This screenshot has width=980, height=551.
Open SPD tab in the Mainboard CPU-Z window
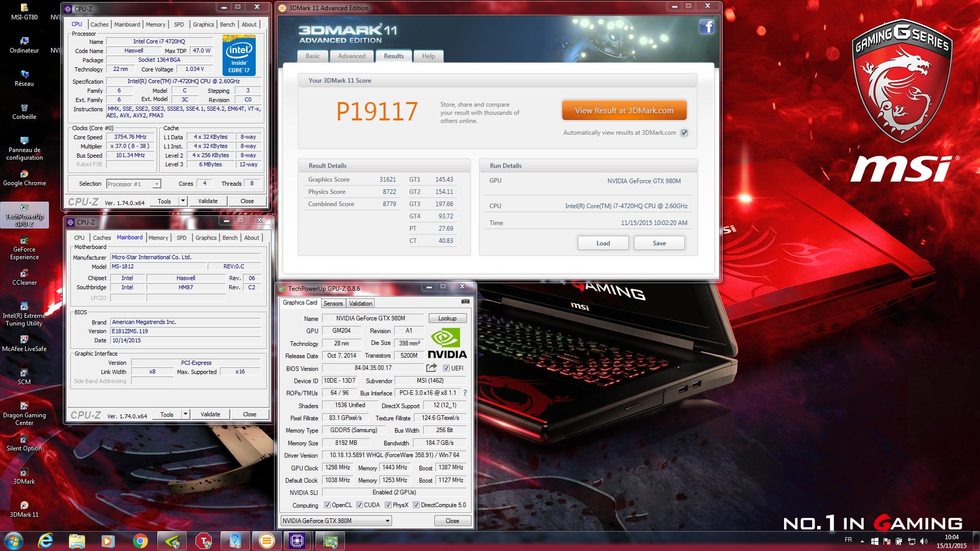181,238
